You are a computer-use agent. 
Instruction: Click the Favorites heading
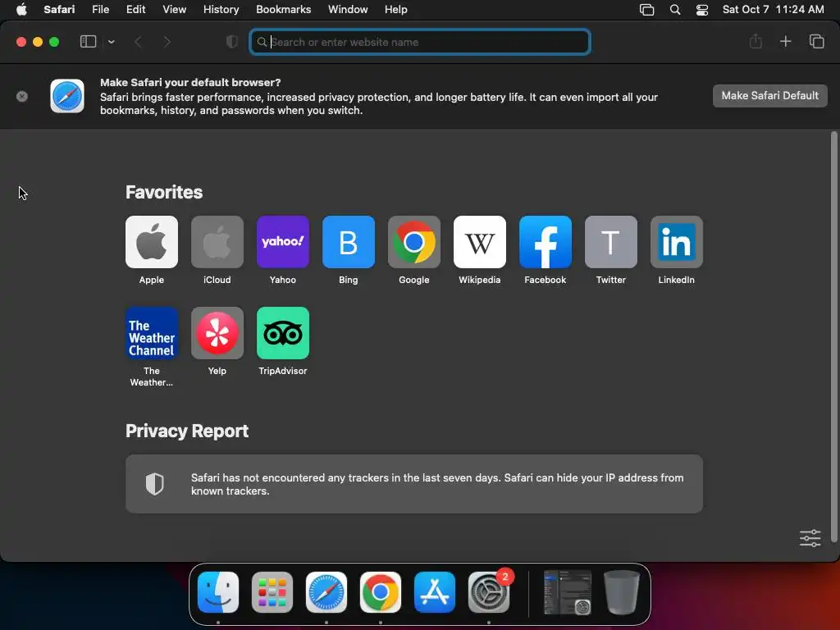164,192
